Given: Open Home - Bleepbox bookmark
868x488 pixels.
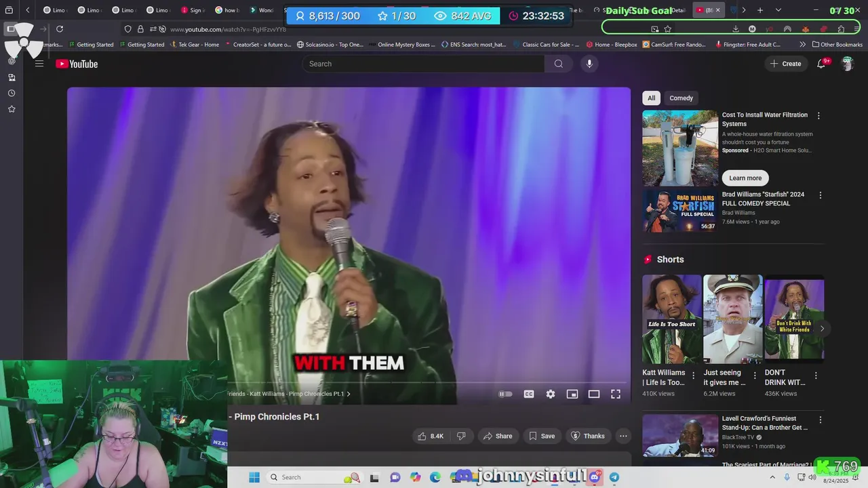Looking at the screenshot, I should [x=611, y=45].
